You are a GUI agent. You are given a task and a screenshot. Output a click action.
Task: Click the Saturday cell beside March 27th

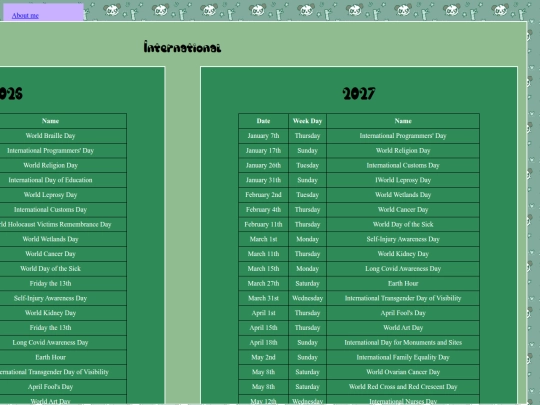pos(307,283)
